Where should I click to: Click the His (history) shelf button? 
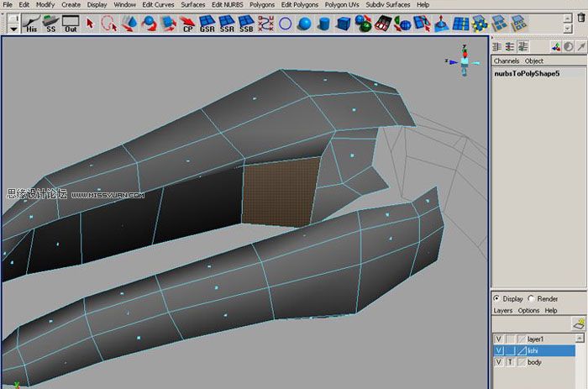32,23
